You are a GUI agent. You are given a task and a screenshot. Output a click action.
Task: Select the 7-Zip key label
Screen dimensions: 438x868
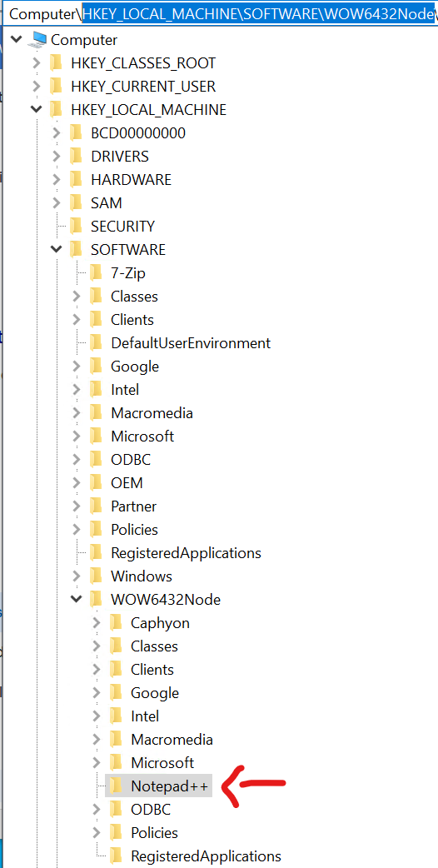(x=128, y=272)
